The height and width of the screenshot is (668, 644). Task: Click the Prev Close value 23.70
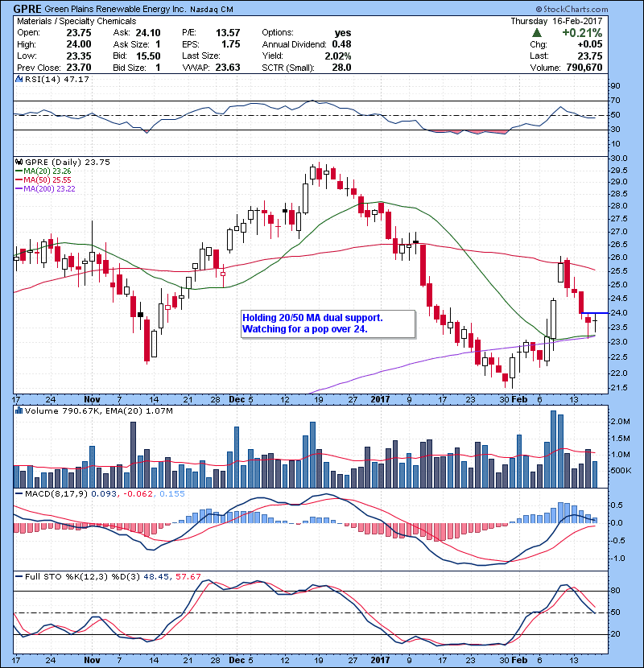click(79, 68)
